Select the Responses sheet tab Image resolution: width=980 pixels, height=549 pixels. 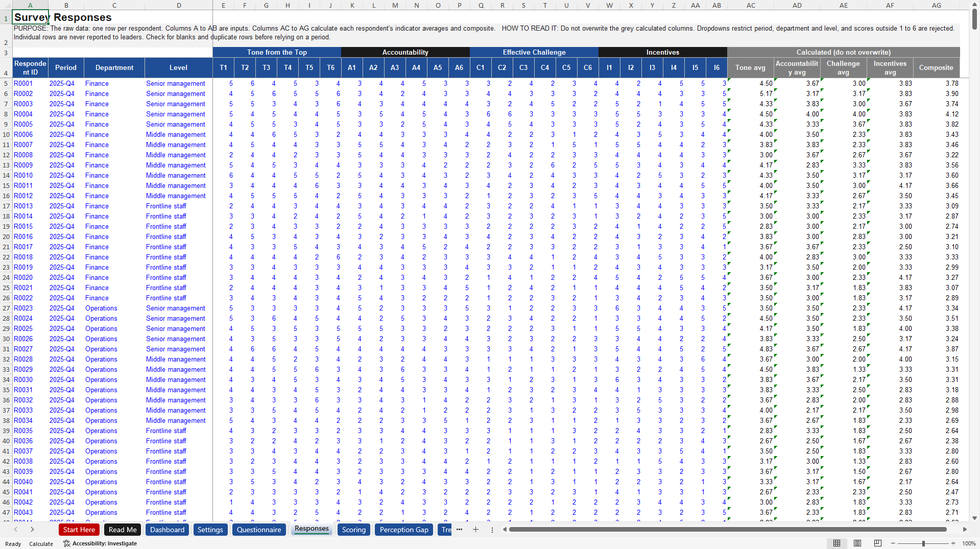tap(312, 529)
